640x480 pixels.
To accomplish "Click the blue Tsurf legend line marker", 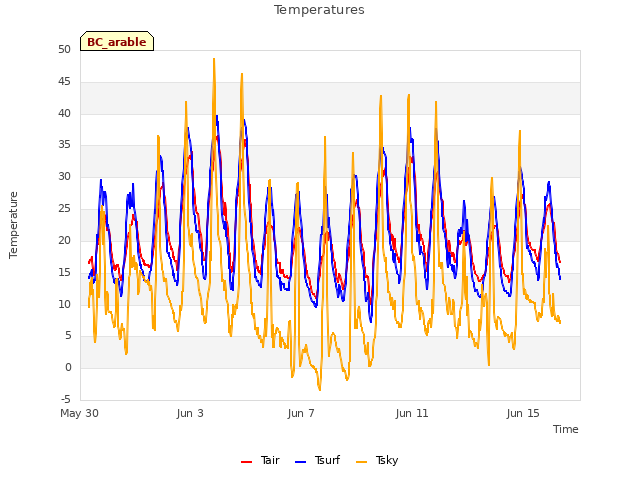I will point(300,462).
